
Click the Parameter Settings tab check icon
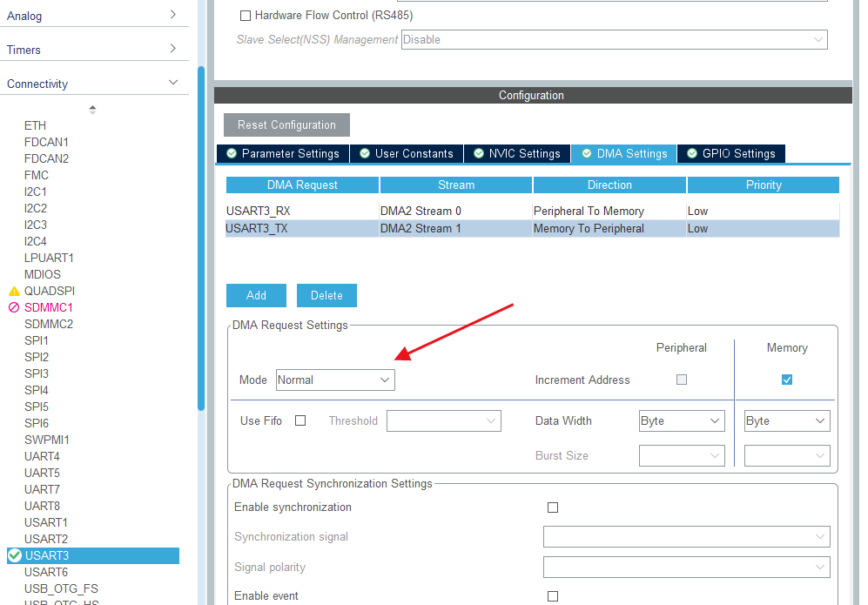click(232, 153)
